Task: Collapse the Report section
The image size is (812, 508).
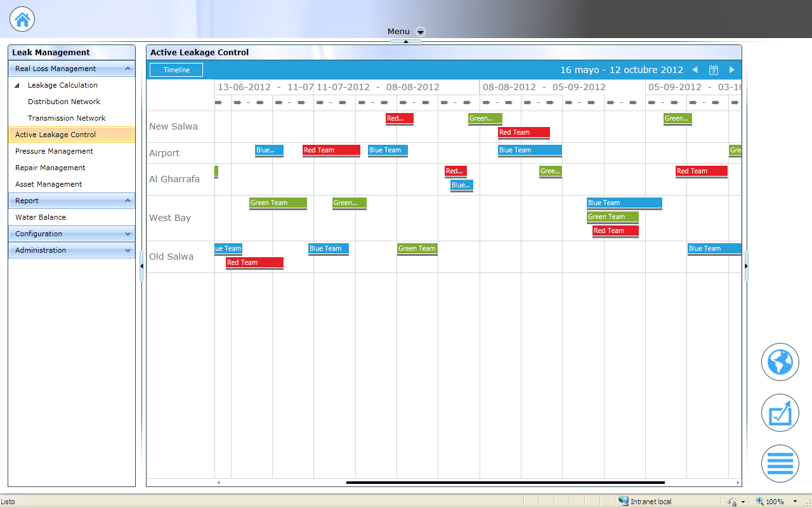Action: [x=128, y=201]
